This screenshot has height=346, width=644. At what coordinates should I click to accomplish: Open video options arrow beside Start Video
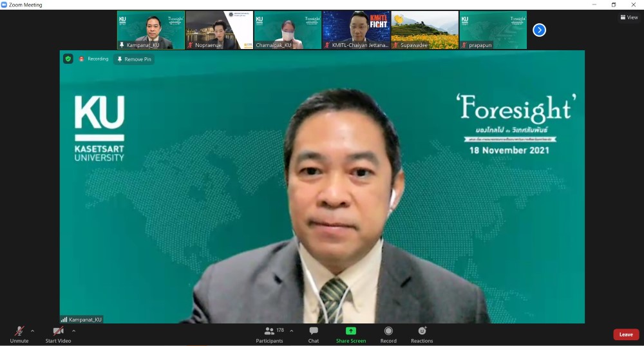click(73, 331)
